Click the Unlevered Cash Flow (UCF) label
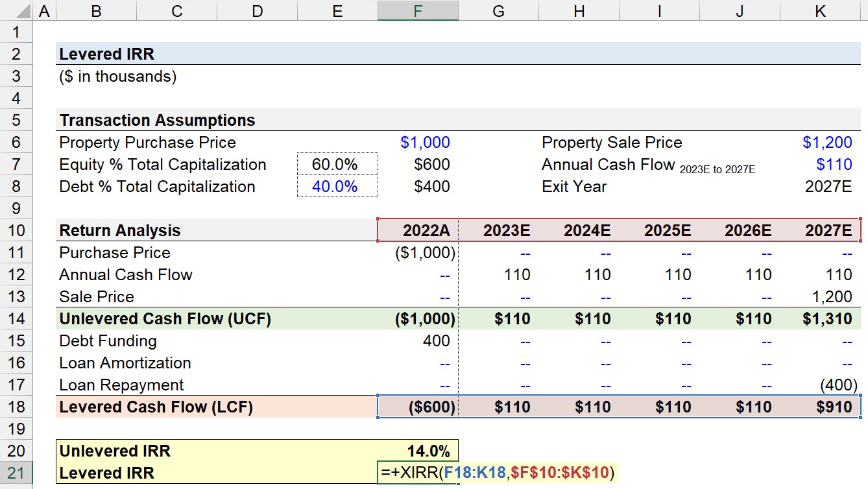Viewport: 868px width, 489px height. point(165,319)
